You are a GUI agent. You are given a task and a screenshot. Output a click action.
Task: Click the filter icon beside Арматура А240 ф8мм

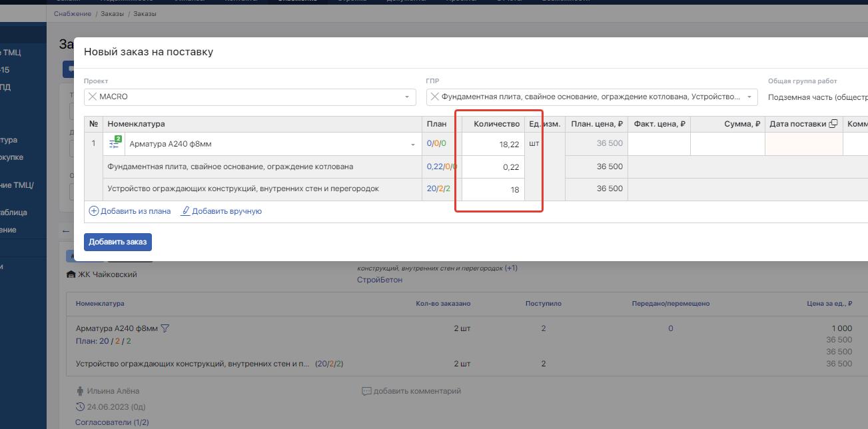tap(165, 328)
